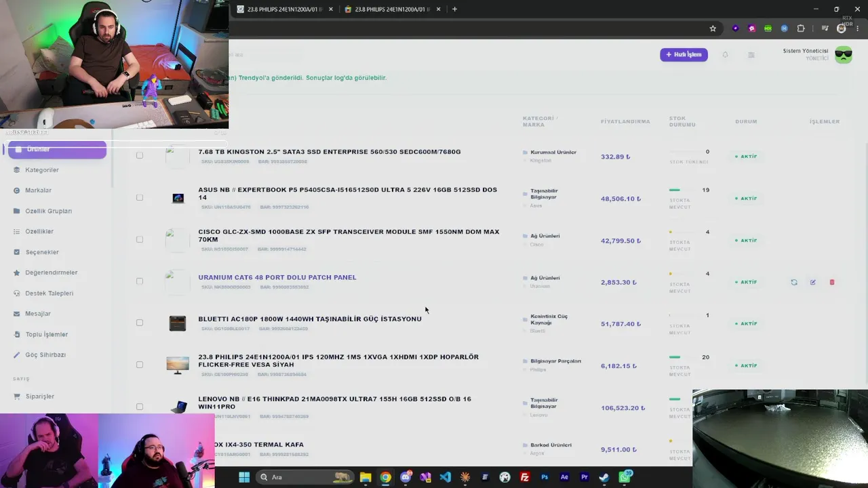Open WhatsApp from the taskbar
Image resolution: width=868 pixels, height=488 pixels.
click(625, 477)
